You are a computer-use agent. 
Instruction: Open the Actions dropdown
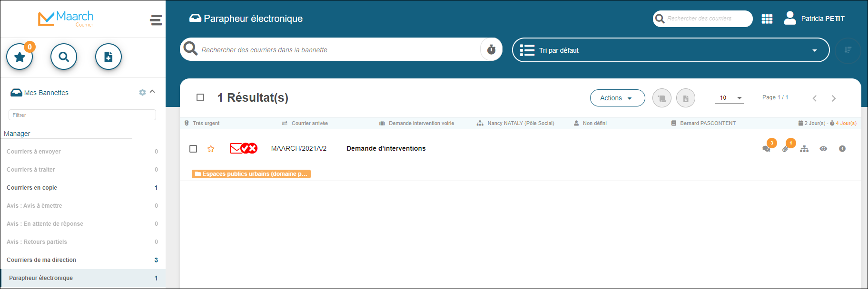click(617, 98)
